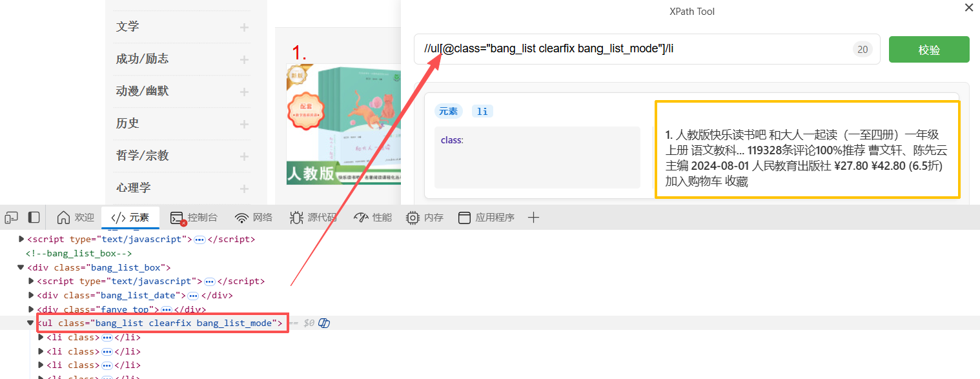The image size is (980, 379).
Task: Expand the 成功/励志 category plus icon
Action: tap(244, 59)
